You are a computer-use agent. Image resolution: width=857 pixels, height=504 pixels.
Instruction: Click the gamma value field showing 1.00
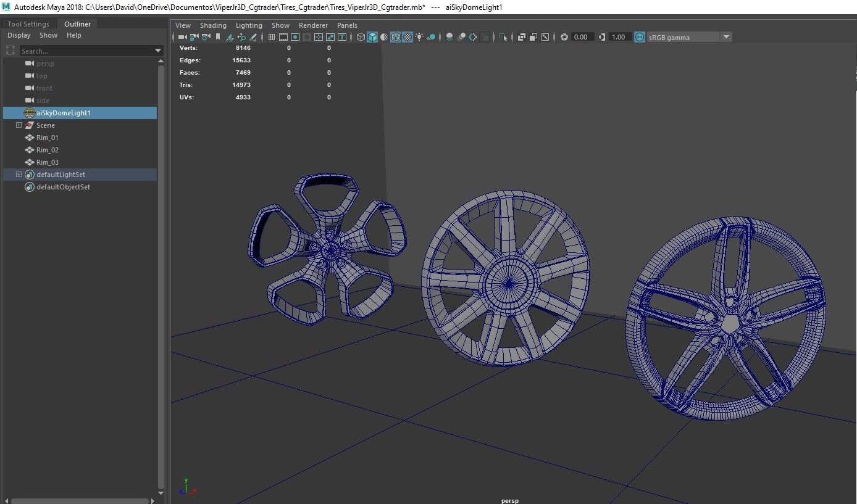618,37
